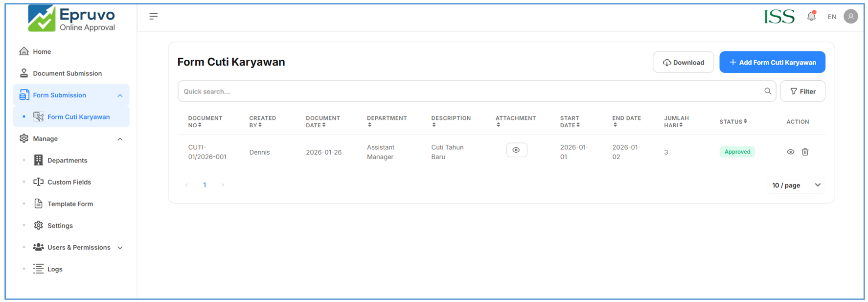
Task: Collapse the Manage section
Action: coord(120,139)
